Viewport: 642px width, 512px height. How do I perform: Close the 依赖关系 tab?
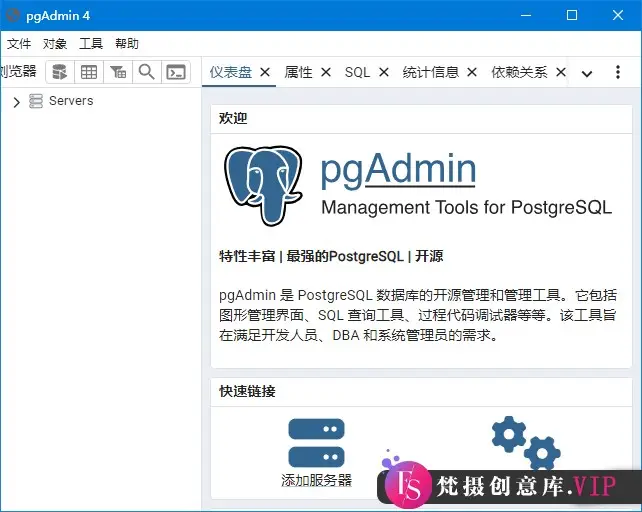561,72
